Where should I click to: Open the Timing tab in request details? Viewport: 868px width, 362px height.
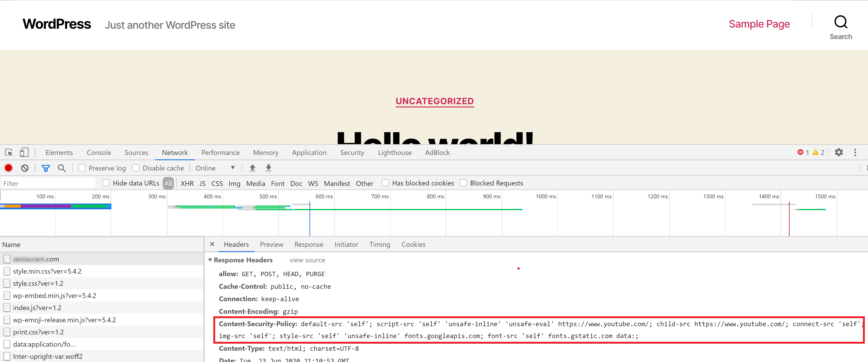[379, 245]
